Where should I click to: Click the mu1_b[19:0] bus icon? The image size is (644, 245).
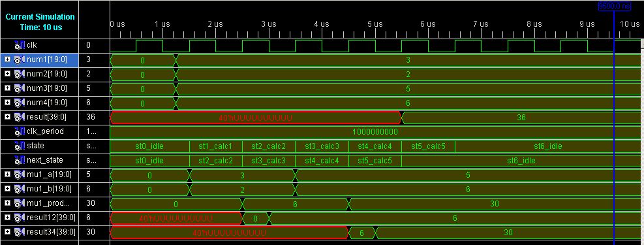tap(20, 189)
